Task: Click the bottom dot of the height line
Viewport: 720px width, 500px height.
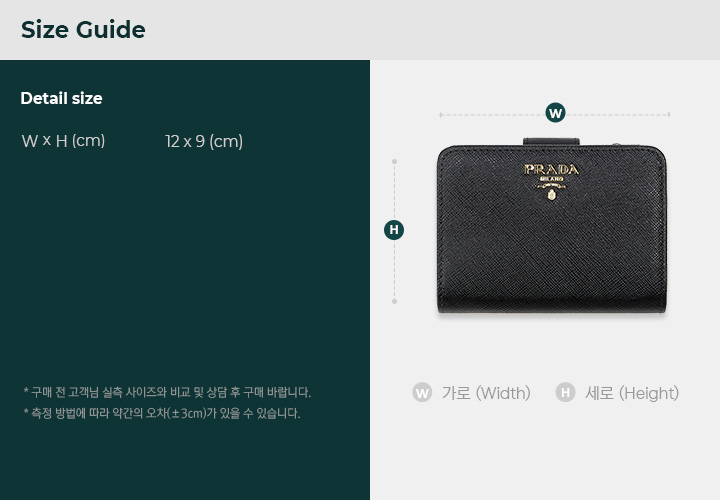Action: (x=394, y=301)
